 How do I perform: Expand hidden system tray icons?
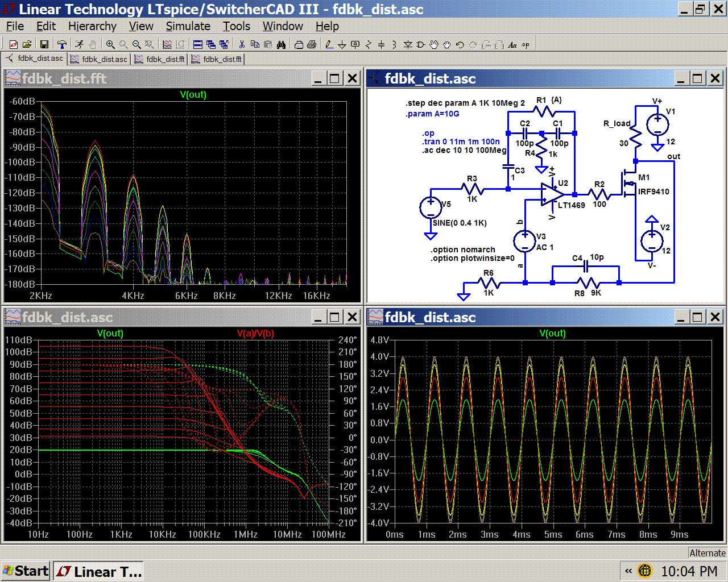click(628, 571)
